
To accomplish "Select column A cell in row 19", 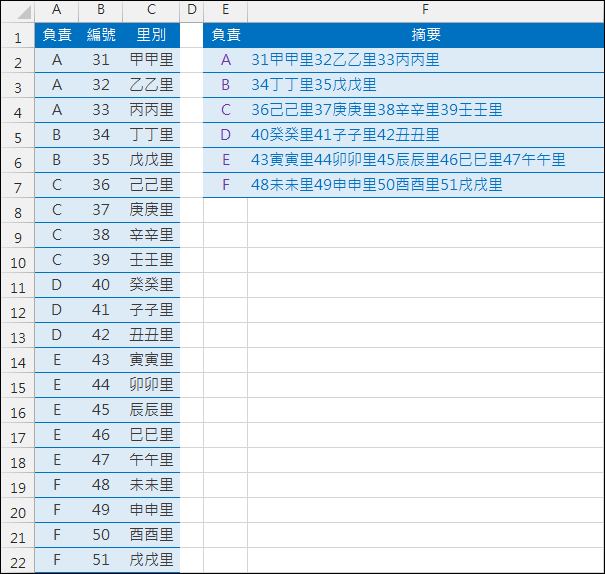I will (x=57, y=485).
